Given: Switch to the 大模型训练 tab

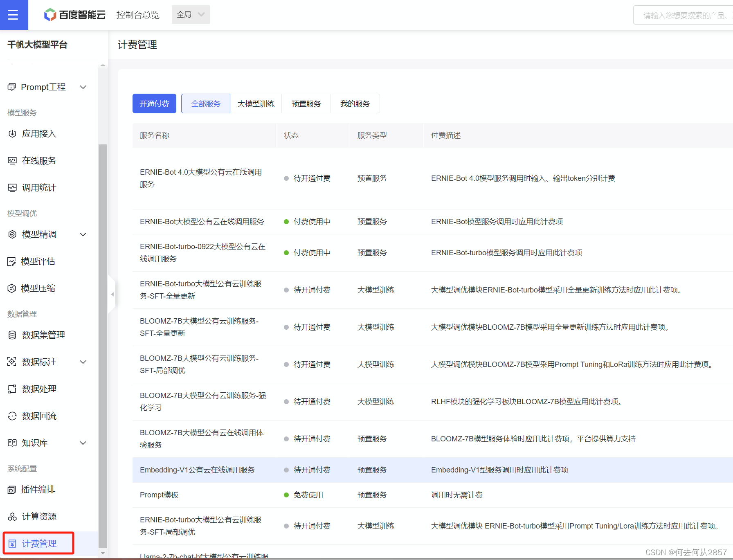Looking at the screenshot, I should (256, 103).
